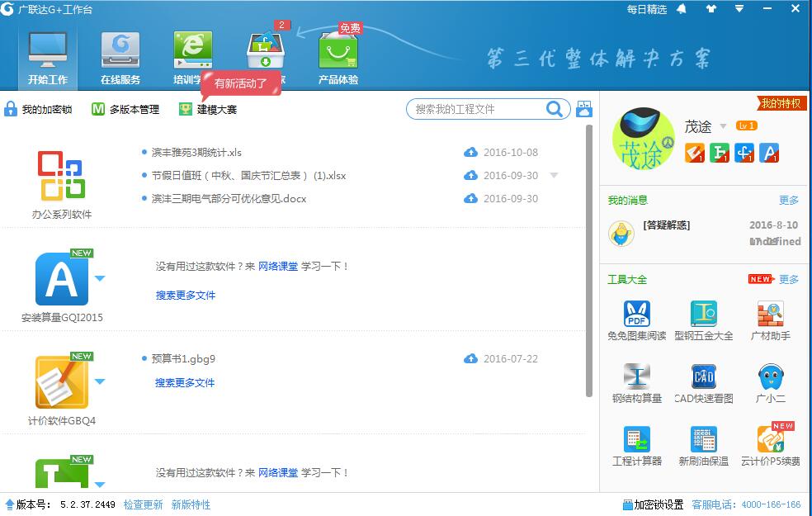This screenshot has width=812, height=516.
Task: Open title bar dropdown menu arrow
Action: [739, 9]
